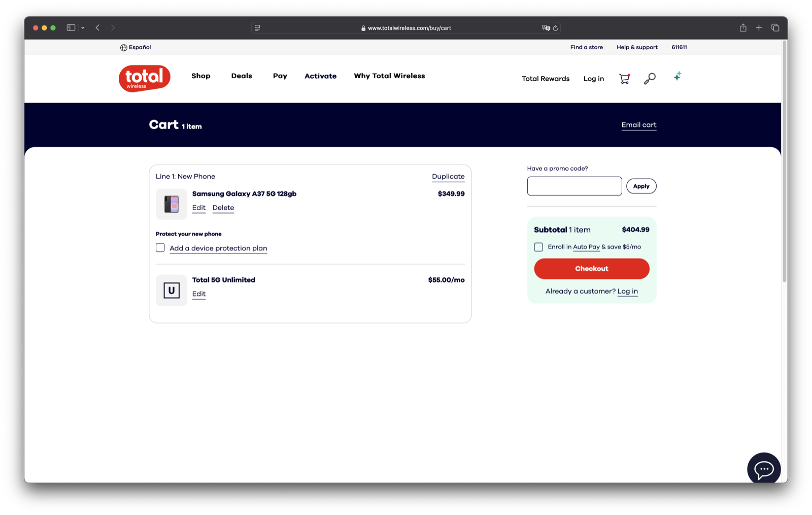The width and height of the screenshot is (812, 515).
Task: Edit the Total 5G Unlimited plan
Action: [x=199, y=294]
